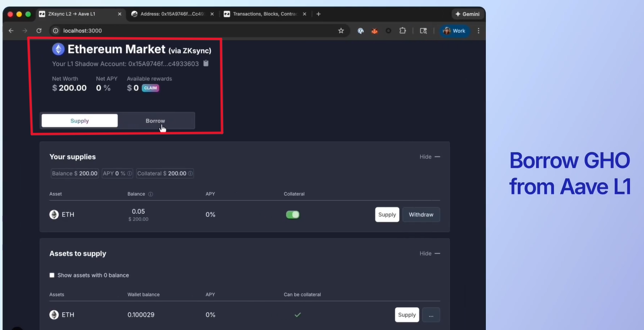This screenshot has width=644, height=330.
Task: Select the Supply tab
Action: coord(80,121)
